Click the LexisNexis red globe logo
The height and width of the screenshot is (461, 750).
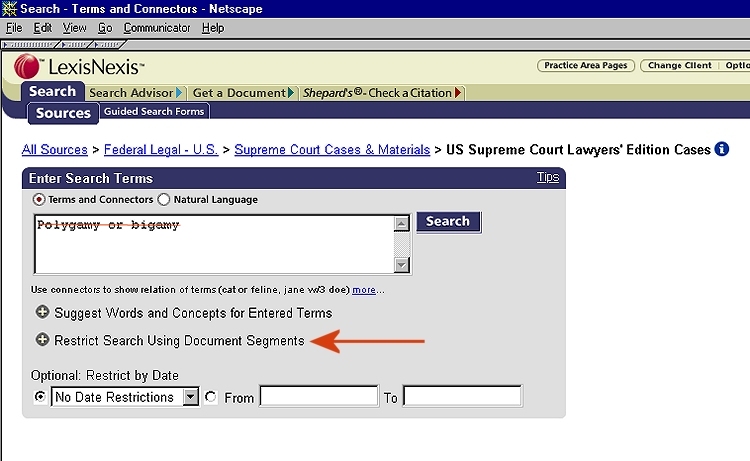point(27,66)
